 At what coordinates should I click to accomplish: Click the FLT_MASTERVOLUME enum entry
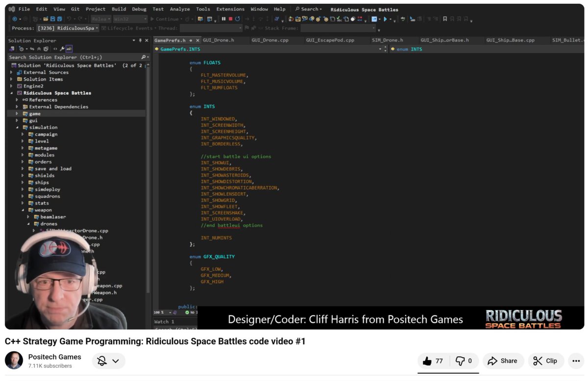pyautogui.click(x=224, y=75)
